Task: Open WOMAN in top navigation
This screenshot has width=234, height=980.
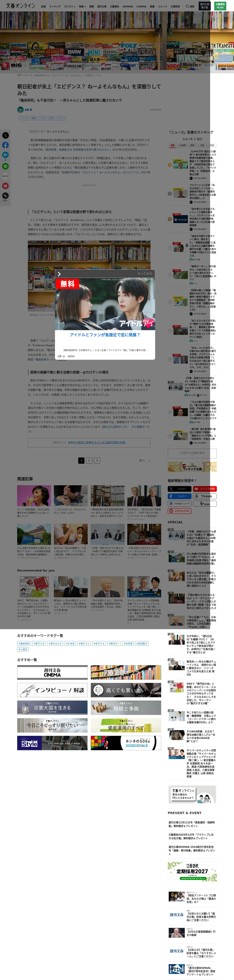Action: [128, 7]
